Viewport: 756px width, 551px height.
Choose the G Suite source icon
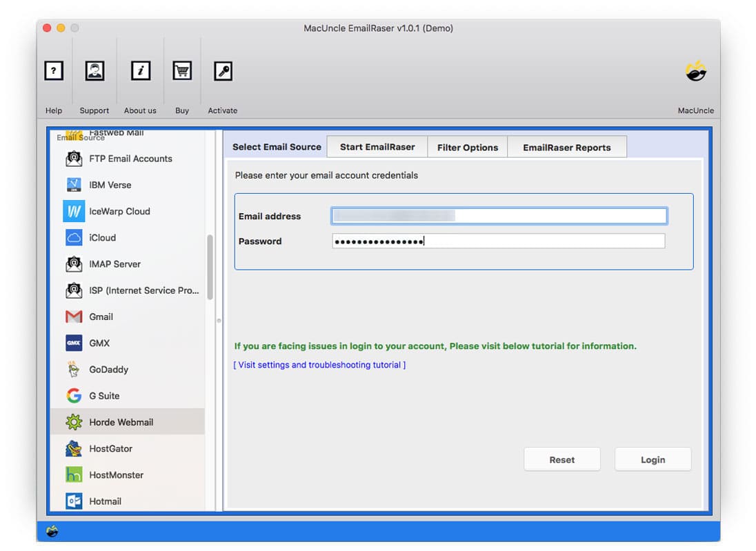coord(74,395)
